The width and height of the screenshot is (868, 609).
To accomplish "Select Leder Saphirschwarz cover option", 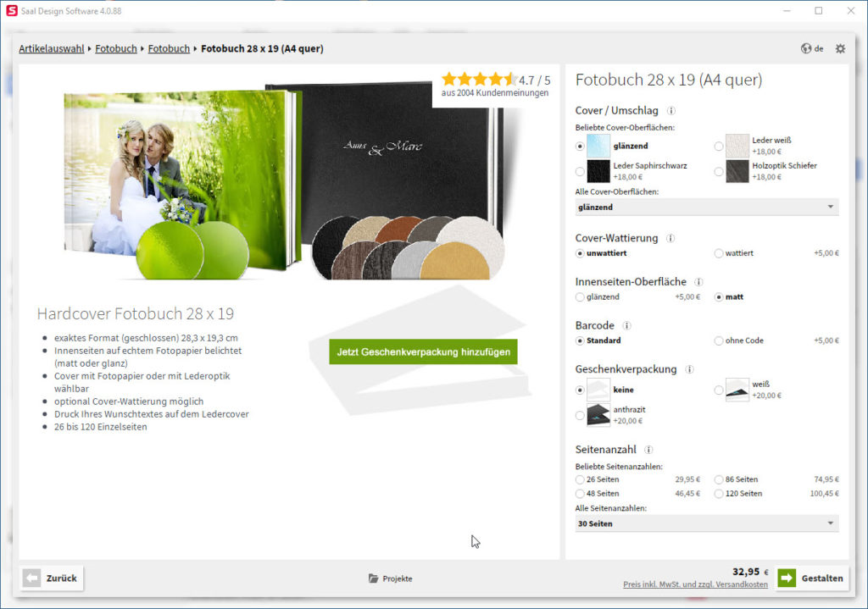I will 580,171.
